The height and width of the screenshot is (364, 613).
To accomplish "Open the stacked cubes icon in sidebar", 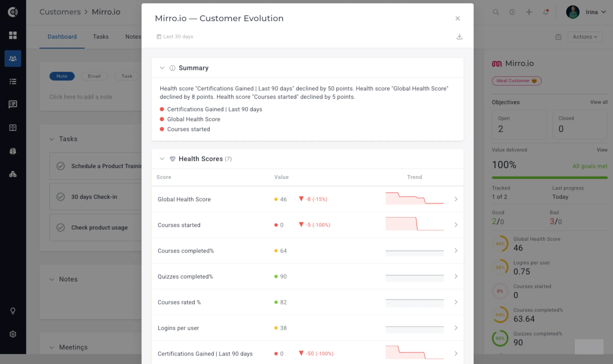I will click(x=13, y=174).
